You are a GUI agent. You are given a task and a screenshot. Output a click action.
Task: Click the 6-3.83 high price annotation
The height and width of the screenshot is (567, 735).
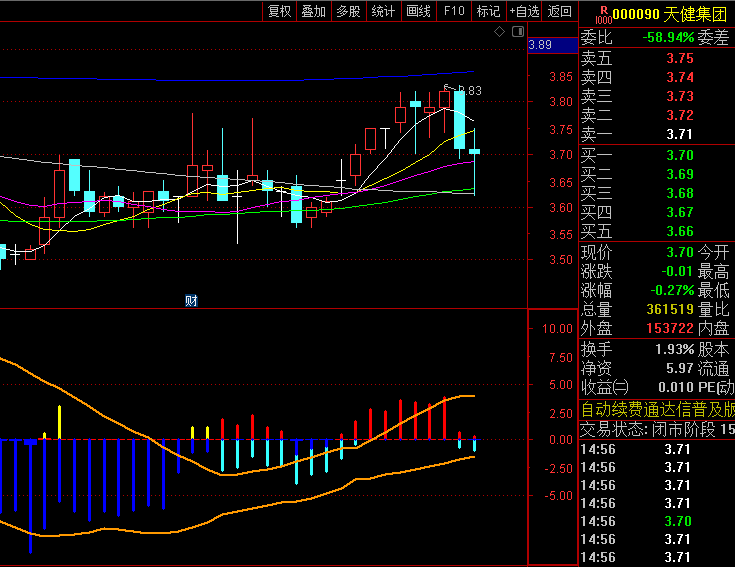click(464, 91)
